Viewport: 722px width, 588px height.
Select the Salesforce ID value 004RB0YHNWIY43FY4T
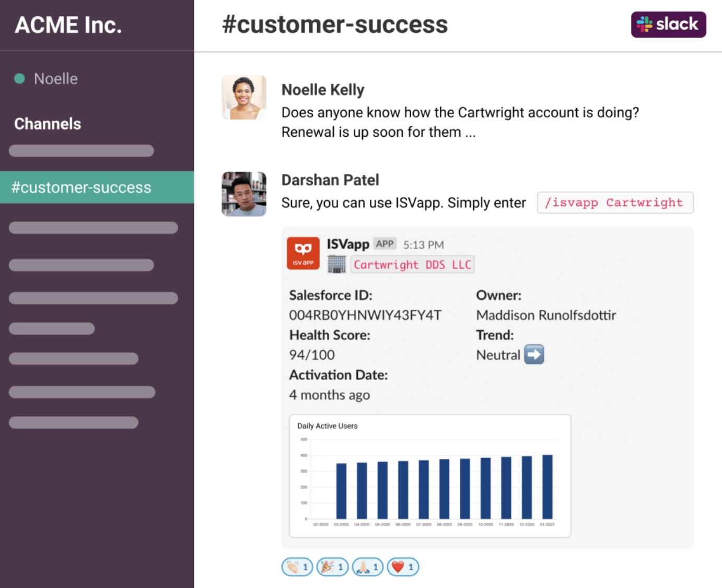pyautogui.click(x=365, y=315)
